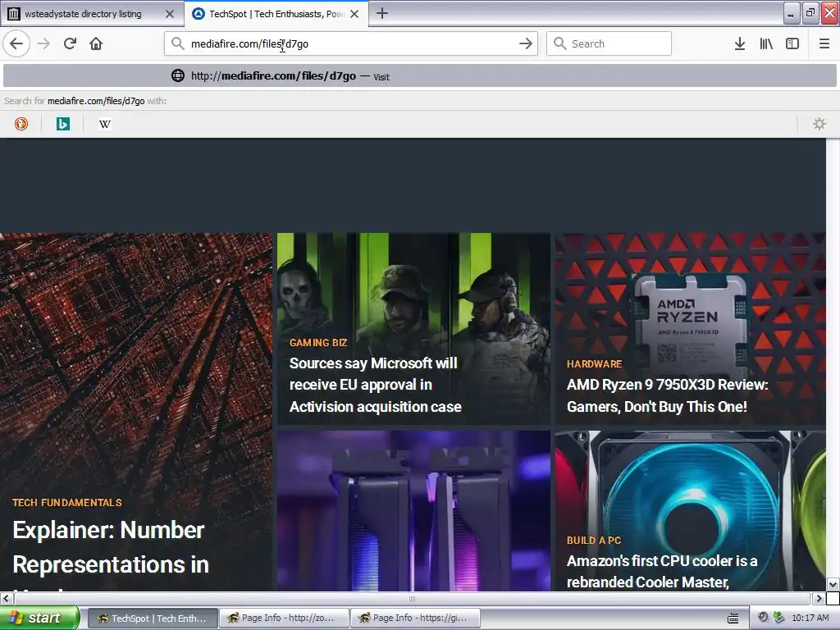Image resolution: width=840 pixels, height=630 pixels.
Task: Click the Go arrow in address bar
Action: [526, 43]
